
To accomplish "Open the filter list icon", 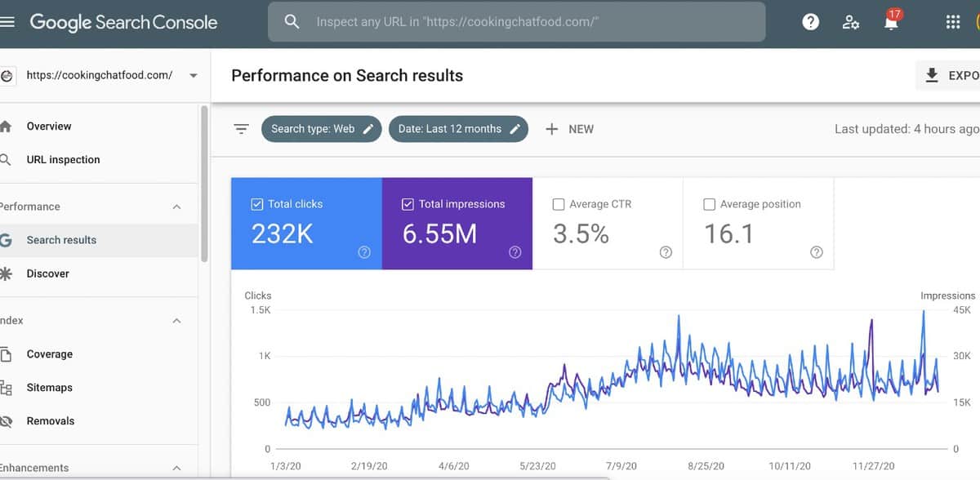I will coord(241,129).
